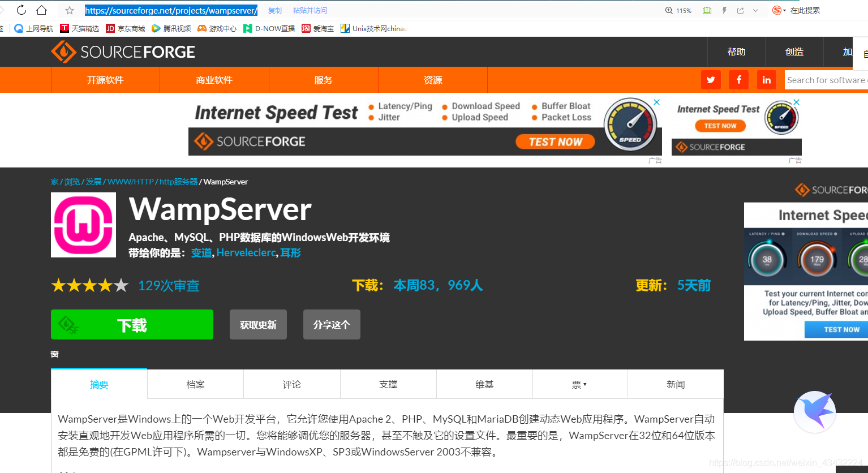Switch to the 档案 tab

[x=196, y=384]
